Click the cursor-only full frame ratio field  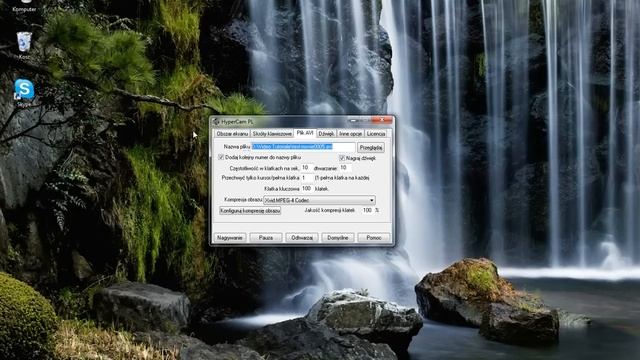(x=307, y=178)
